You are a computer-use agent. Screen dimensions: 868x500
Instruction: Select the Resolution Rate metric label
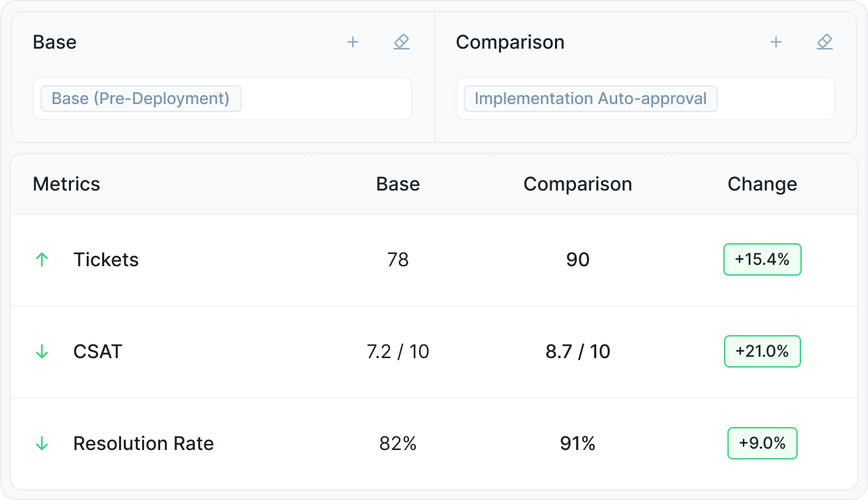click(143, 443)
